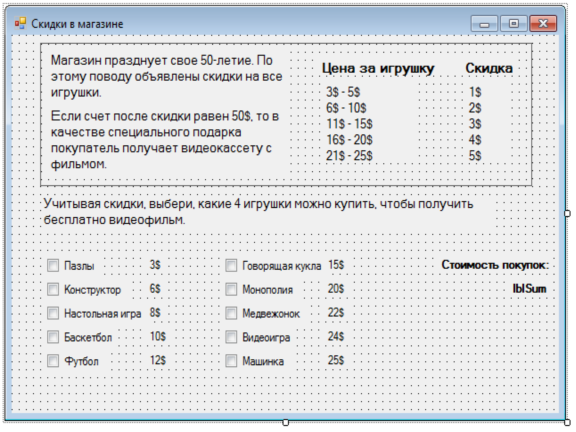Click the 24$ price next to Видеоигра

tap(336, 336)
